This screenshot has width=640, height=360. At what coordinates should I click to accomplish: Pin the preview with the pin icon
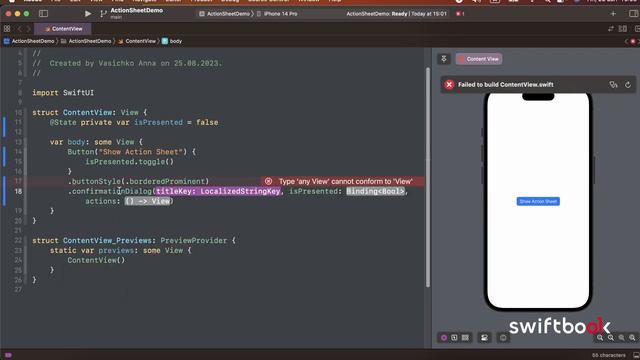(x=444, y=59)
